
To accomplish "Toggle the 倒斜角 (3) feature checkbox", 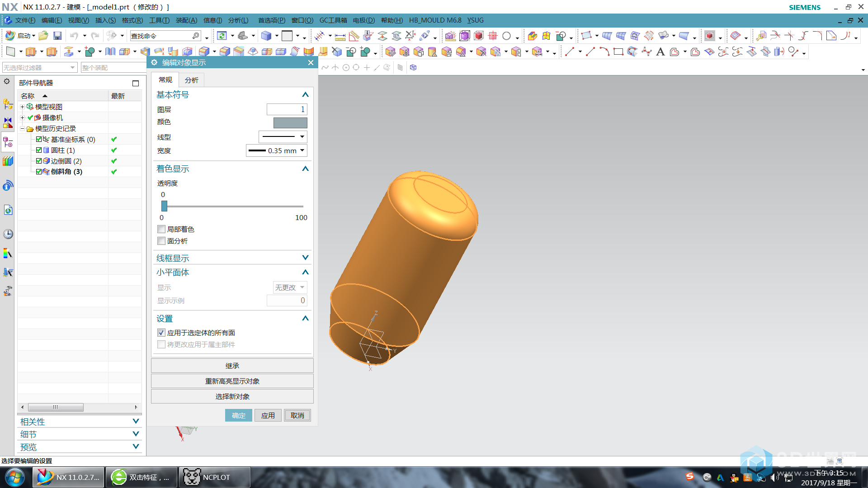I will pyautogui.click(x=39, y=172).
